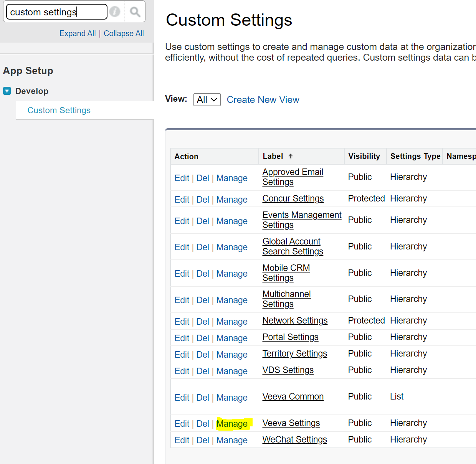Click Del for Concur Settings
The width and height of the screenshot is (476, 464).
click(x=203, y=200)
